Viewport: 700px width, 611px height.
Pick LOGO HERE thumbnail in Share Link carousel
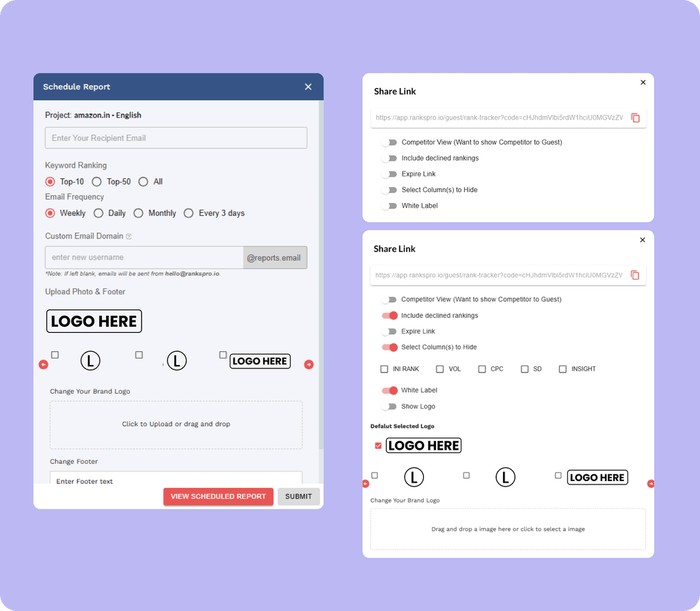(597, 478)
